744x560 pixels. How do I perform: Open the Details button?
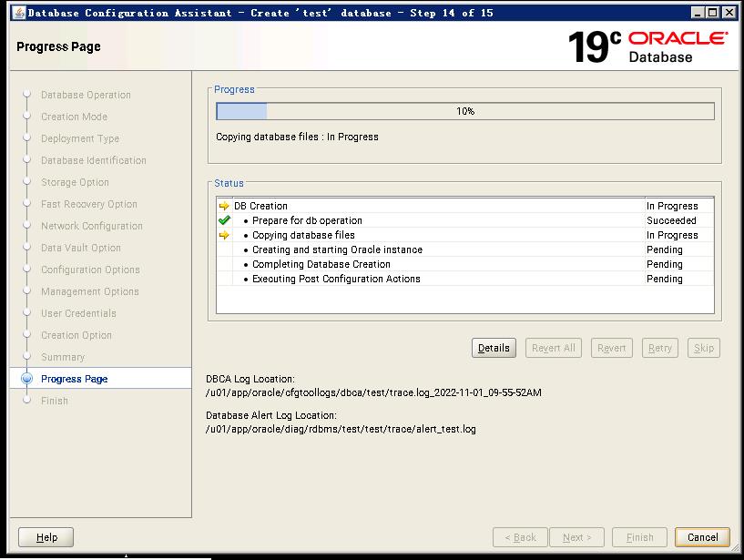pyautogui.click(x=494, y=348)
